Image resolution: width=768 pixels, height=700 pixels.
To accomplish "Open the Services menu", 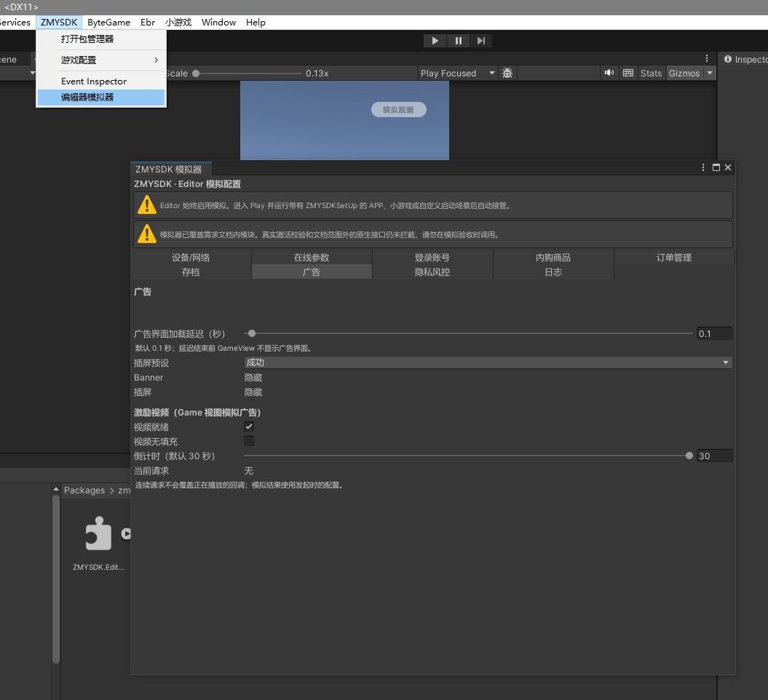I will pyautogui.click(x=15, y=22).
